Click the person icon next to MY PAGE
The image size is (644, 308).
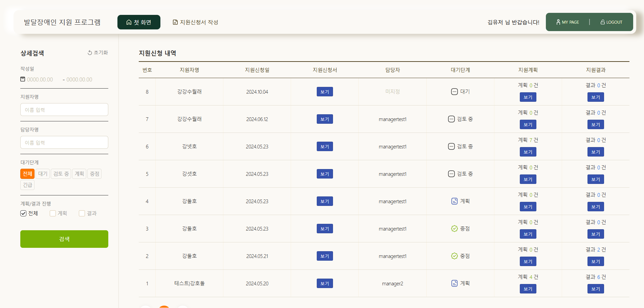coord(558,22)
